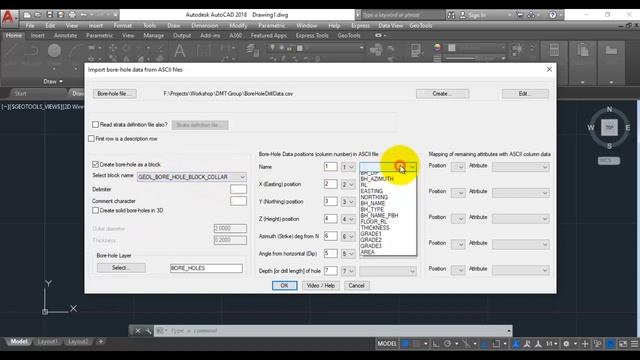Image resolution: width=640 pixels, height=360 pixels.
Task: Choose THICKNESS in the open list
Action: [x=375, y=228]
